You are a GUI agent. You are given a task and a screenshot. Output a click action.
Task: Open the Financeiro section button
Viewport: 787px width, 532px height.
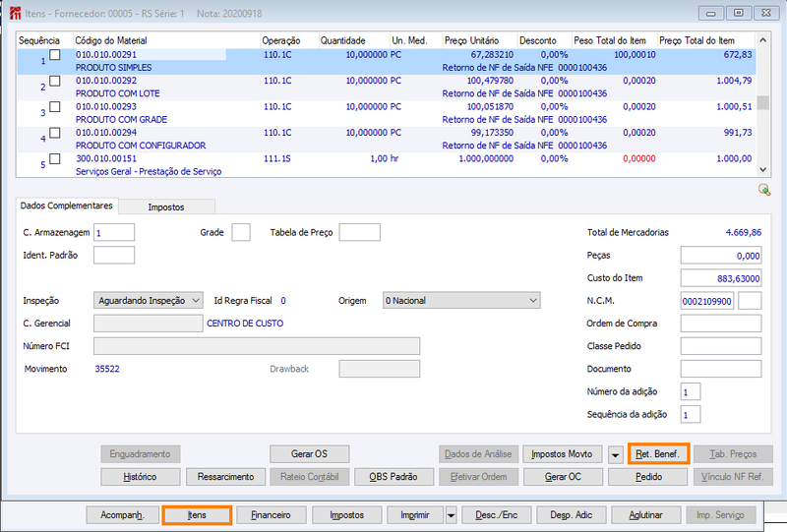272,515
